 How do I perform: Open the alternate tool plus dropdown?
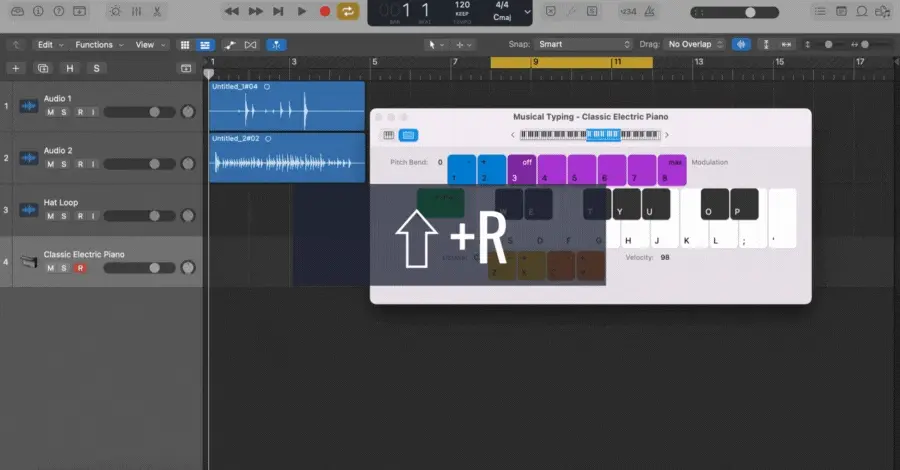[463, 44]
